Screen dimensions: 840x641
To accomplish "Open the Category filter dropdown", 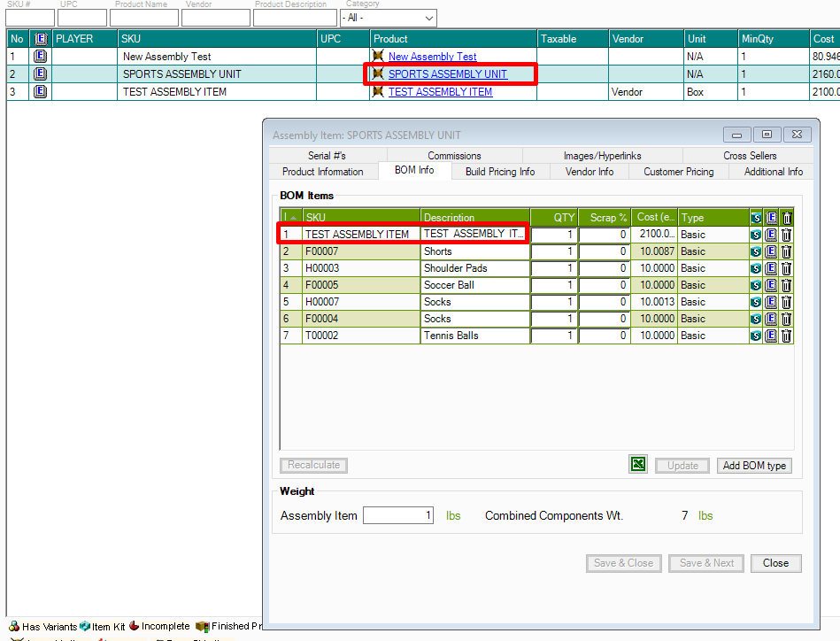I will 388,19.
